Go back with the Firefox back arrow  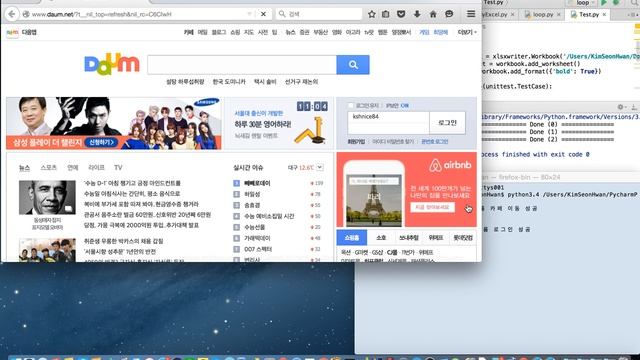point(11,14)
